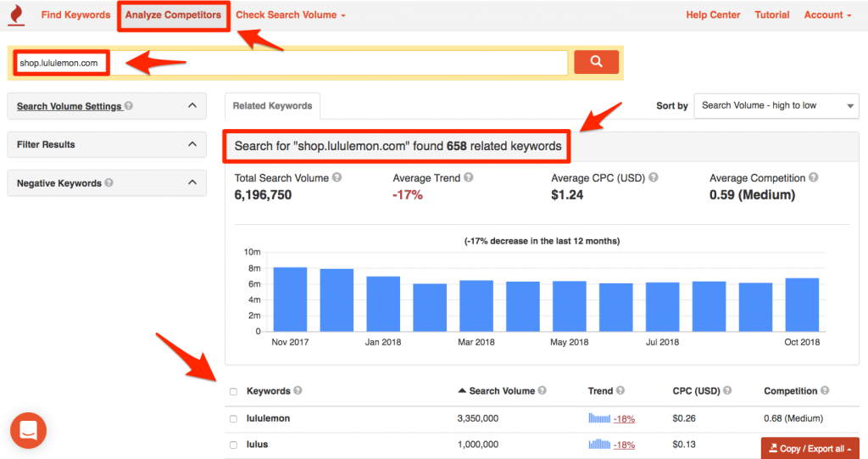The height and width of the screenshot is (459, 868).
Task: Open the Help Center link
Action: (713, 15)
